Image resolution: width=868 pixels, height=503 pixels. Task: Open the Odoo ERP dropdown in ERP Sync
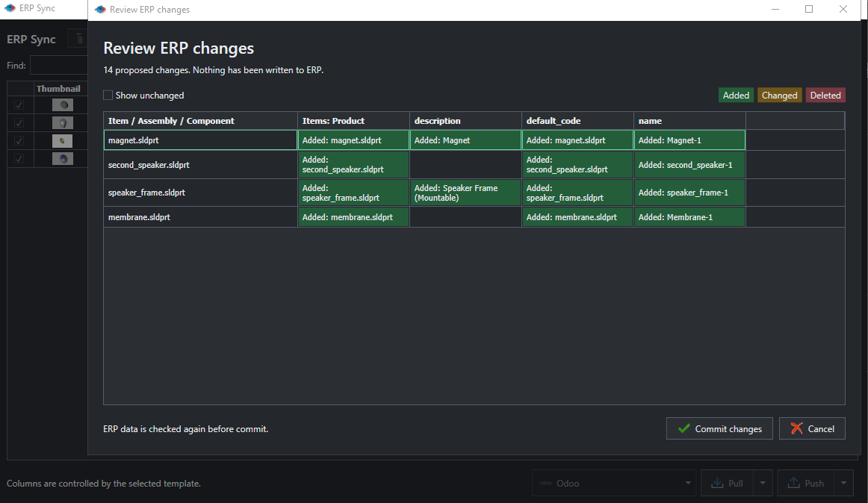click(x=615, y=483)
